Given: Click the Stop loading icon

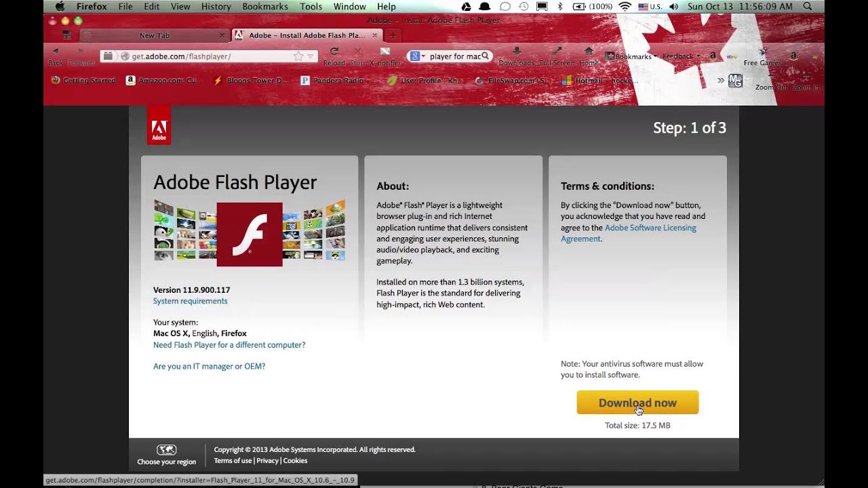Looking at the screenshot, I should 357,52.
